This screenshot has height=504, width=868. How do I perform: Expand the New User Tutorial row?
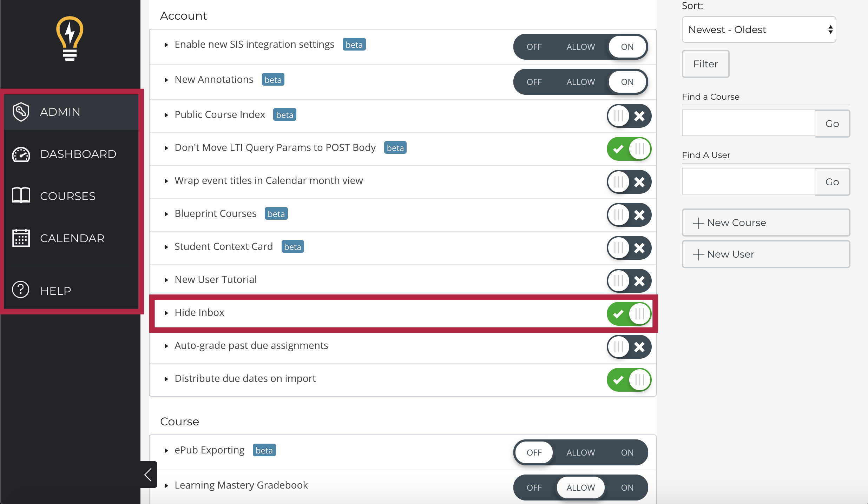166,280
